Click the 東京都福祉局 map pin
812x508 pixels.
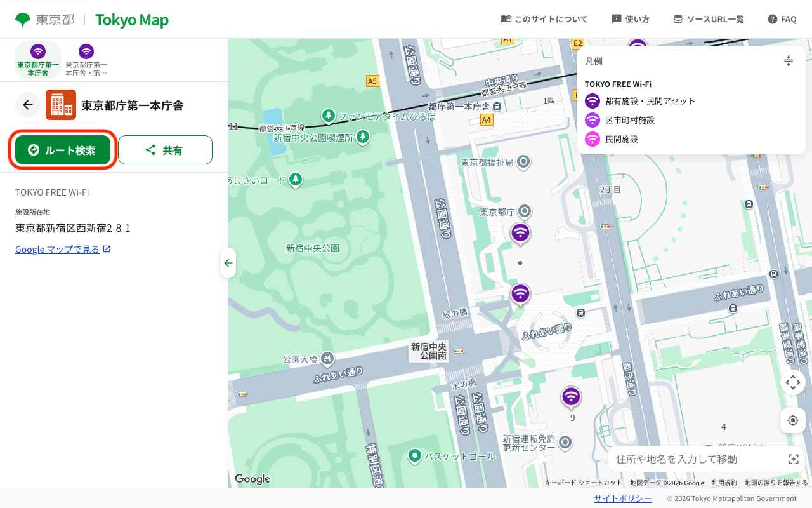click(523, 163)
